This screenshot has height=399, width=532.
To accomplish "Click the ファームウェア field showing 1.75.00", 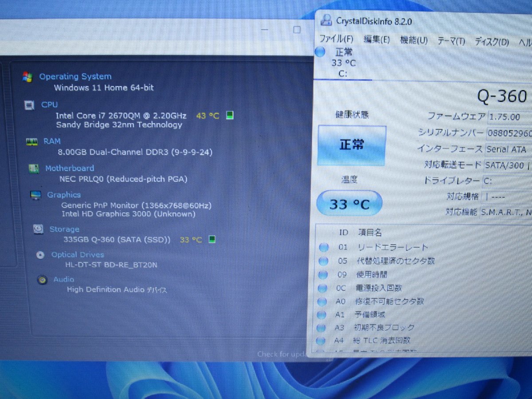I will pos(510,117).
